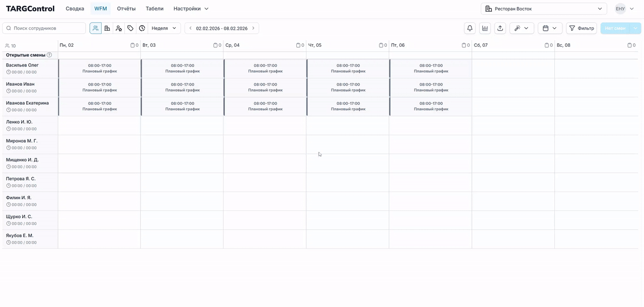644x307 pixels.
Task: Go to next week arrow
Action: pyautogui.click(x=253, y=28)
